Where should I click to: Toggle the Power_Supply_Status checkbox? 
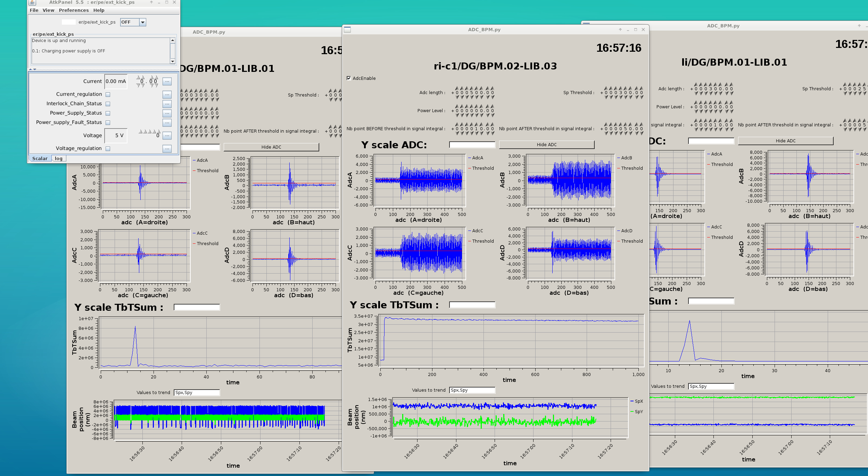click(108, 113)
